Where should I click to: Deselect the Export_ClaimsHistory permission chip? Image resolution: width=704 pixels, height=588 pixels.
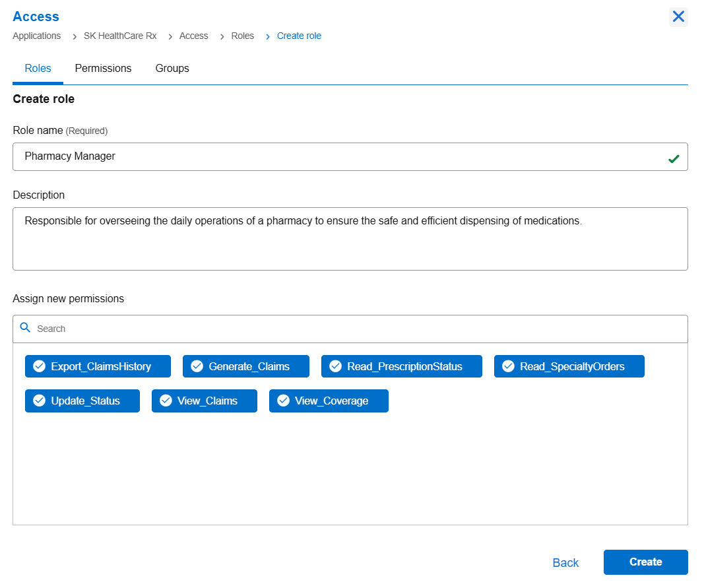point(98,366)
